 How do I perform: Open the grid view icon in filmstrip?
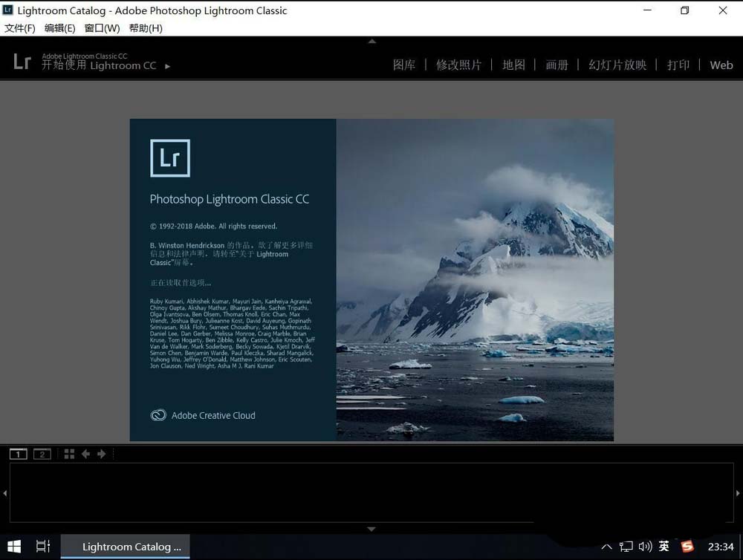click(x=69, y=454)
